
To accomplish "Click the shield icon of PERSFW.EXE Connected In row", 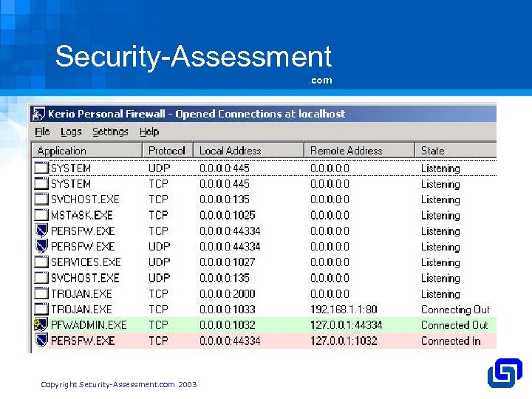I will (x=41, y=341).
